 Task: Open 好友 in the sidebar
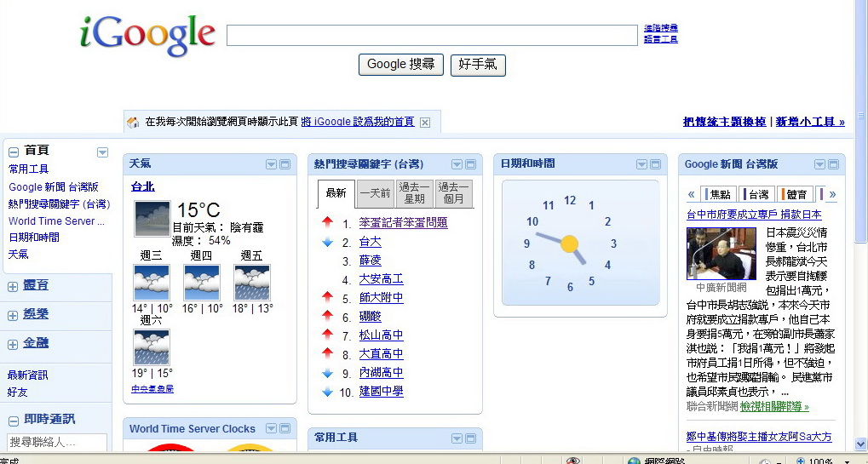[17, 392]
